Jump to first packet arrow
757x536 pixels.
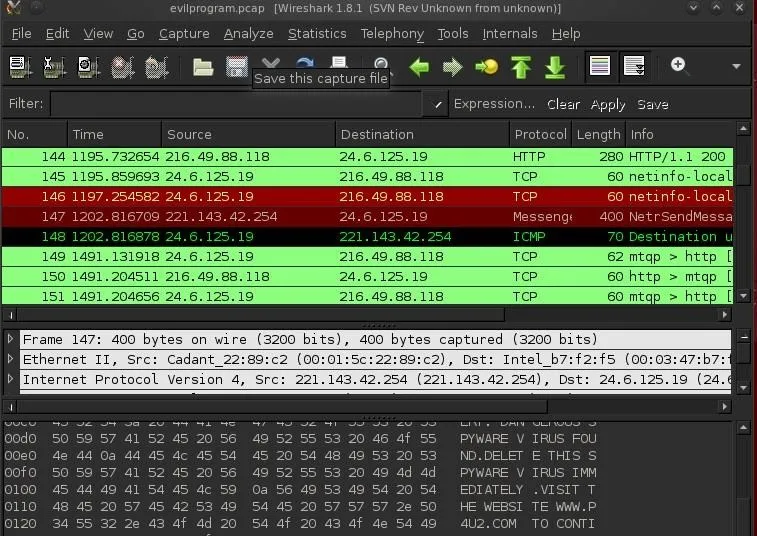coord(521,67)
